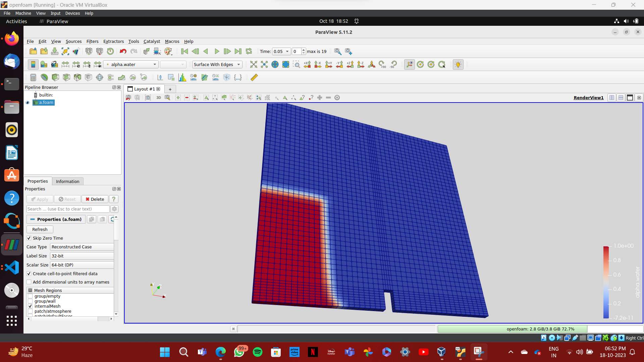The image size is (644, 362).
Task: Open the Clip filter tool
Action: point(55,77)
